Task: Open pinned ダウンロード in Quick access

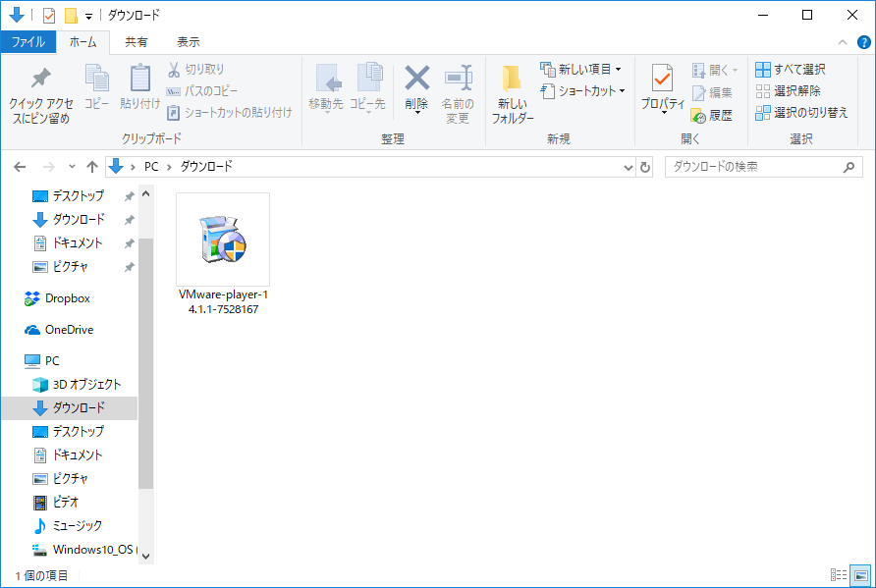Action: point(68,220)
